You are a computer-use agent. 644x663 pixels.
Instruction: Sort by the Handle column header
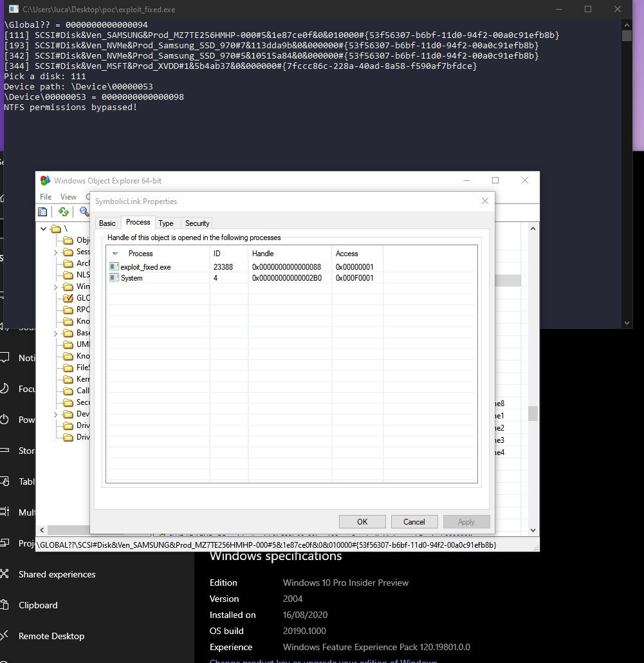290,253
